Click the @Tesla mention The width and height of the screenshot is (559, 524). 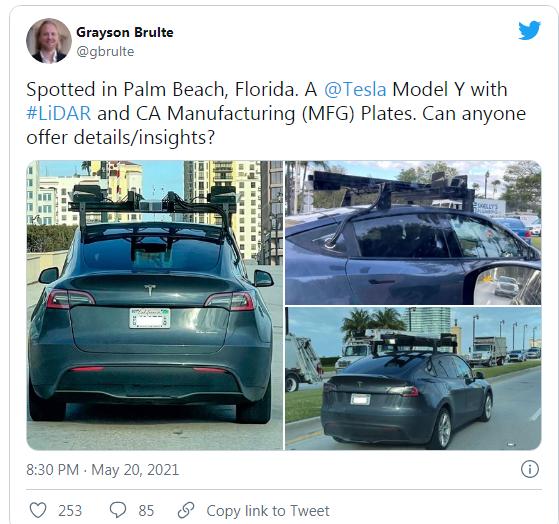coord(355,89)
